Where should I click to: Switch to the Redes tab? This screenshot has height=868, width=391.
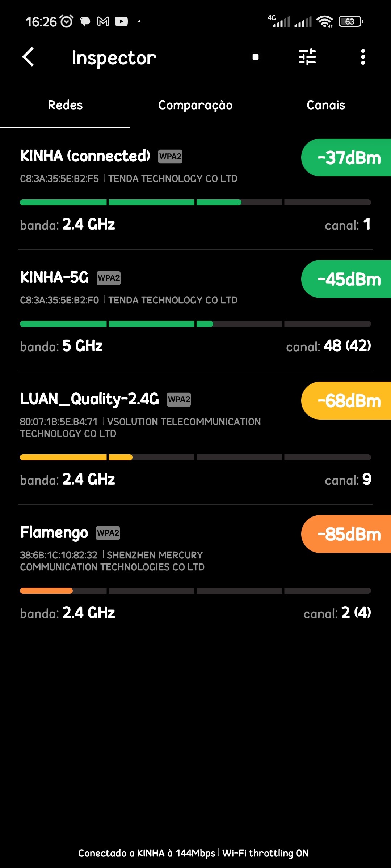click(65, 105)
